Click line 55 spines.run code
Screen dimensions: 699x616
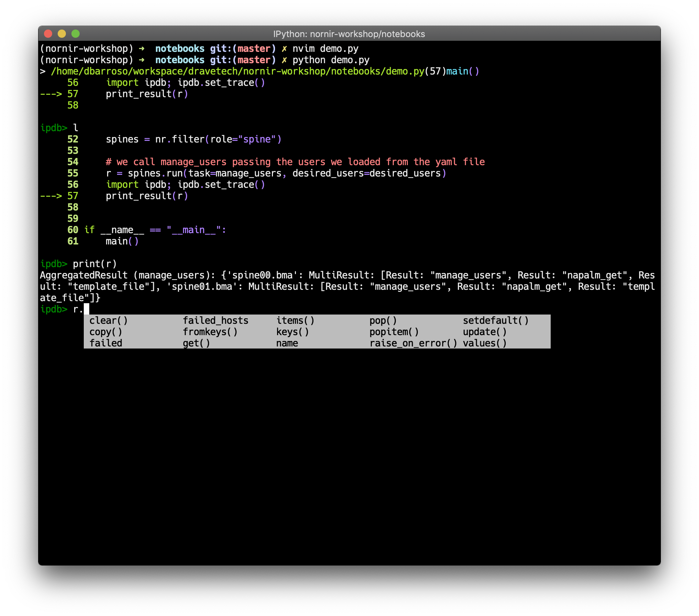(x=276, y=173)
